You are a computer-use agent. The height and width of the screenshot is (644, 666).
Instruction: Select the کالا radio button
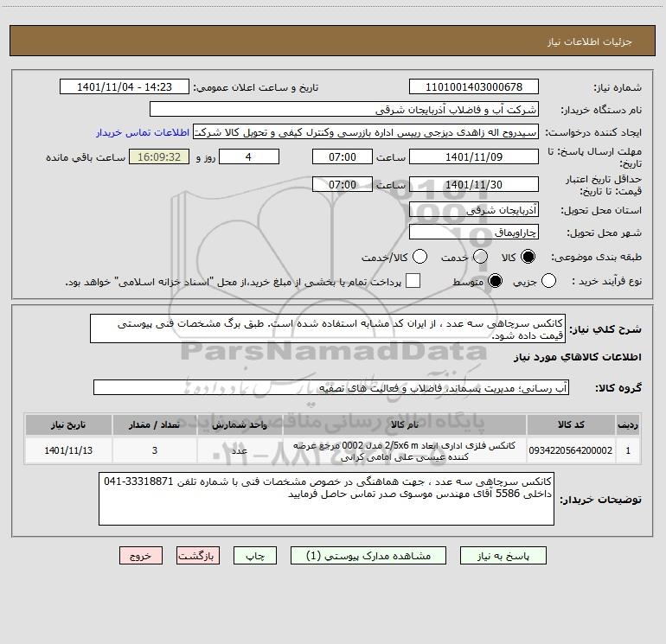(x=528, y=257)
